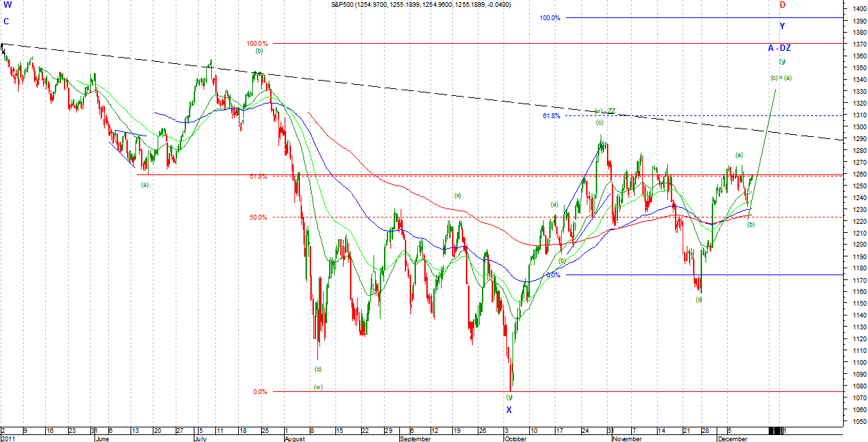Click the blue A - DZ label
The height and width of the screenshot is (442, 868).
tap(779, 48)
